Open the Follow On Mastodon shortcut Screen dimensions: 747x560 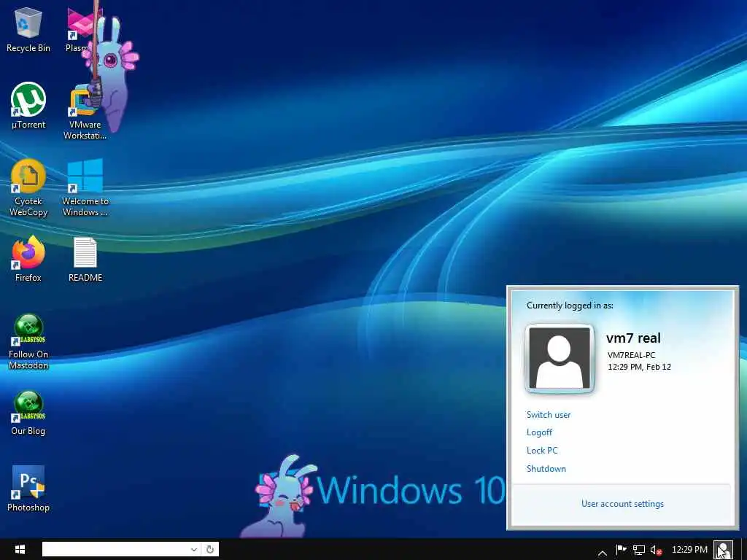[x=28, y=342]
